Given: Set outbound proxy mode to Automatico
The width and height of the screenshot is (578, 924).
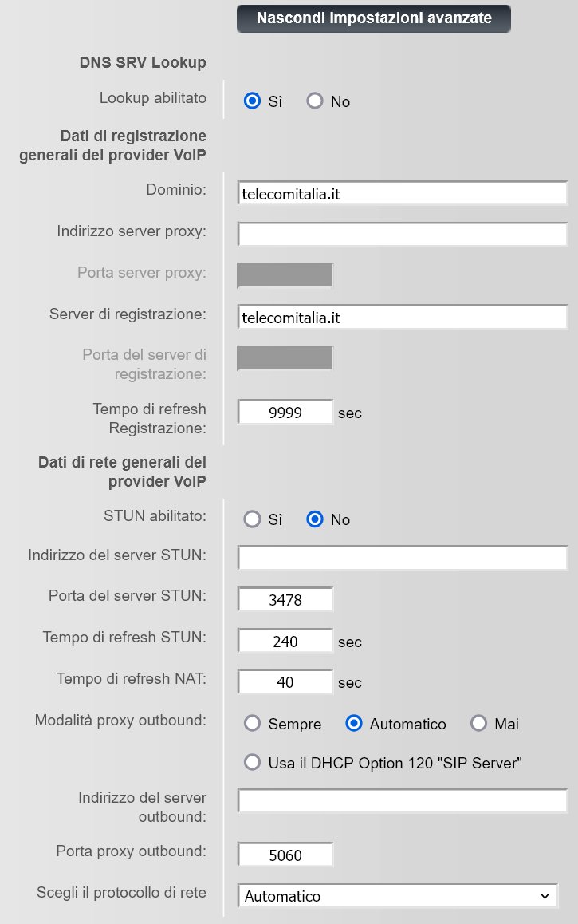Looking at the screenshot, I should [x=354, y=724].
